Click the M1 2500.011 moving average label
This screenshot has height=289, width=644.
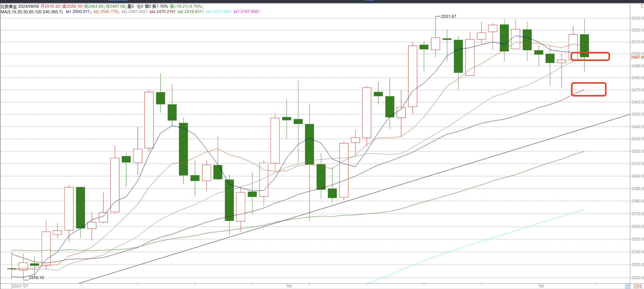pos(79,12)
